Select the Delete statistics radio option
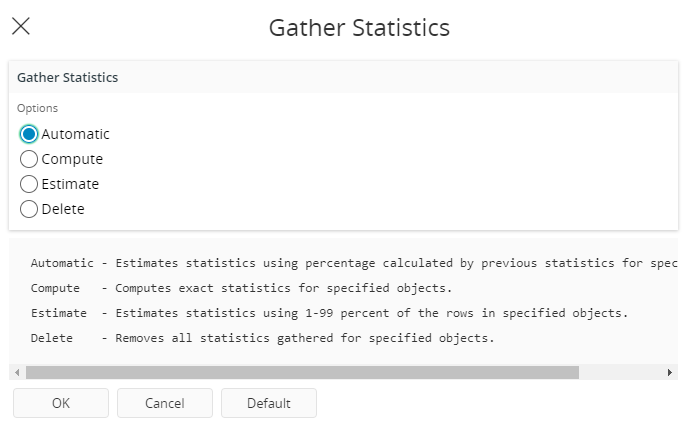This screenshot has height=424, width=687. point(29,209)
